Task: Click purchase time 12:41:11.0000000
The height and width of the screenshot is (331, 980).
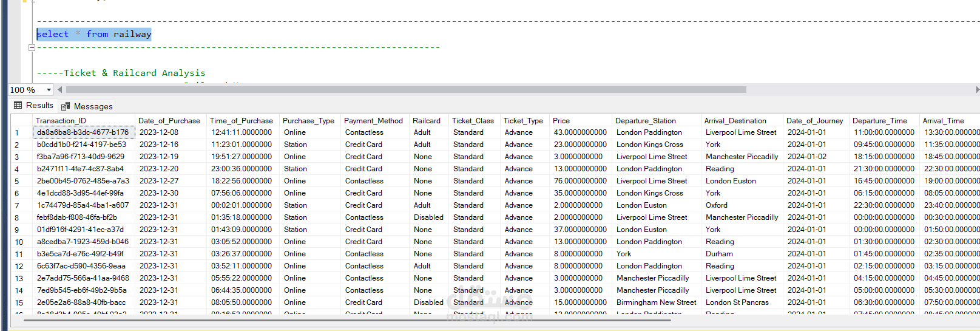Action: click(x=242, y=132)
